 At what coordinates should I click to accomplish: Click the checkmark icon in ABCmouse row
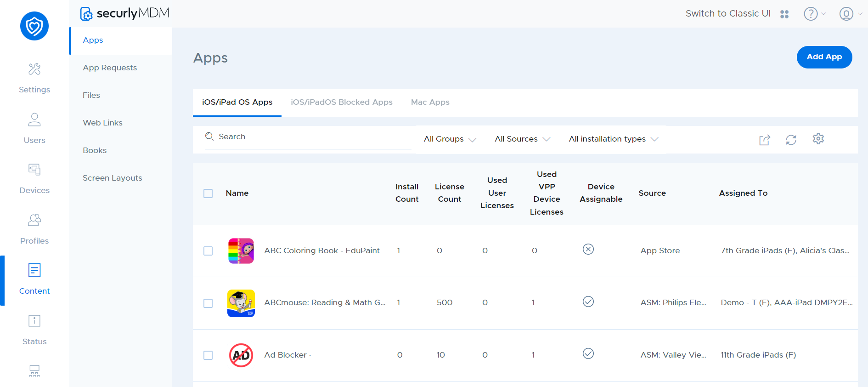588,302
